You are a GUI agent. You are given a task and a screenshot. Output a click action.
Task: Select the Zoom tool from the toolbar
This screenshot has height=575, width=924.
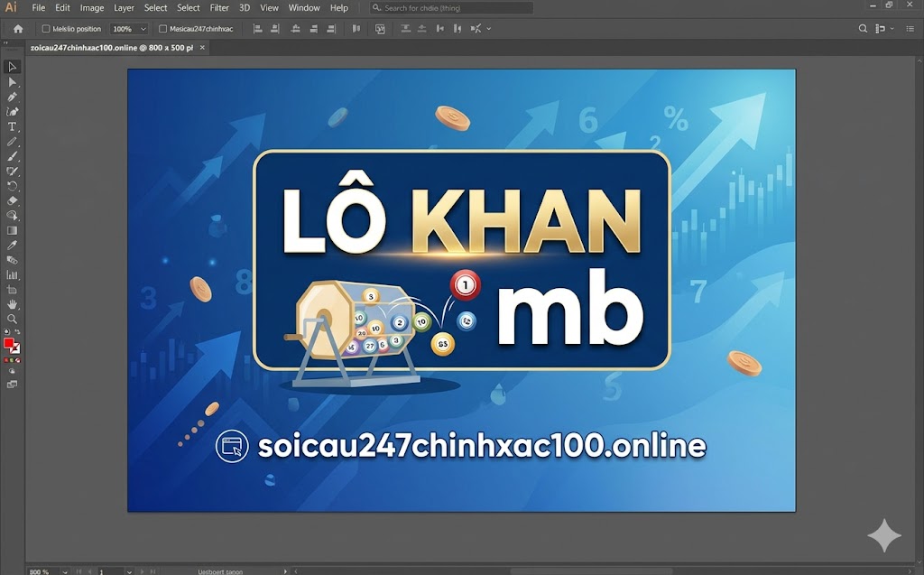(12, 318)
